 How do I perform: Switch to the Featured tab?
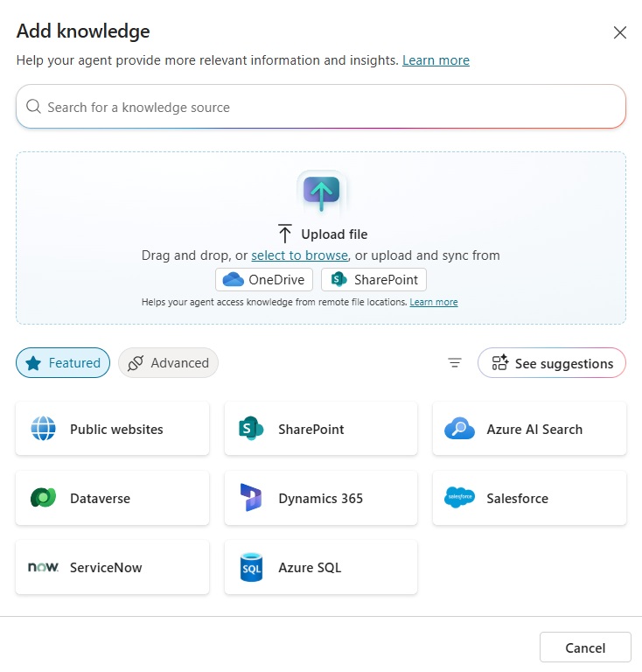[63, 363]
